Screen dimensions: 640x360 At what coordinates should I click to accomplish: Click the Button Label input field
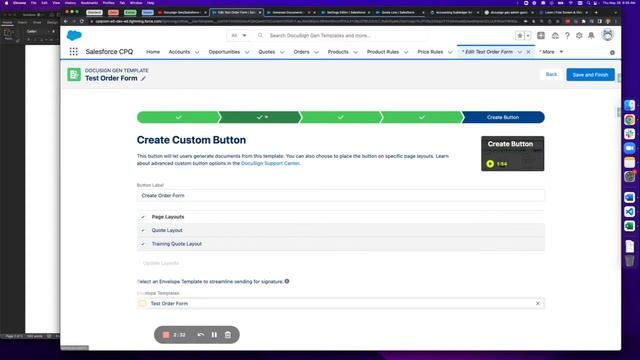[x=340, y=196]
